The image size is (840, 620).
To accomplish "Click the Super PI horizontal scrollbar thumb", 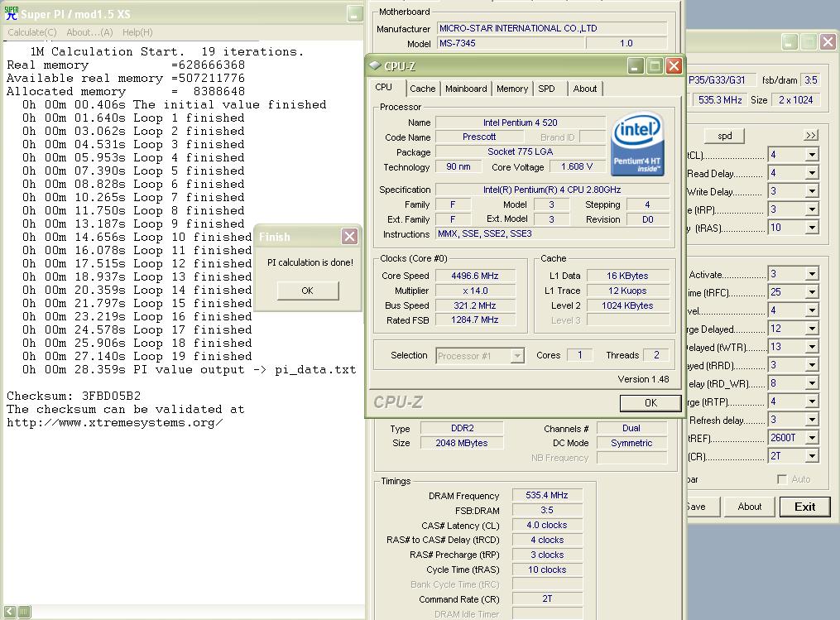I will coord(24,612).
